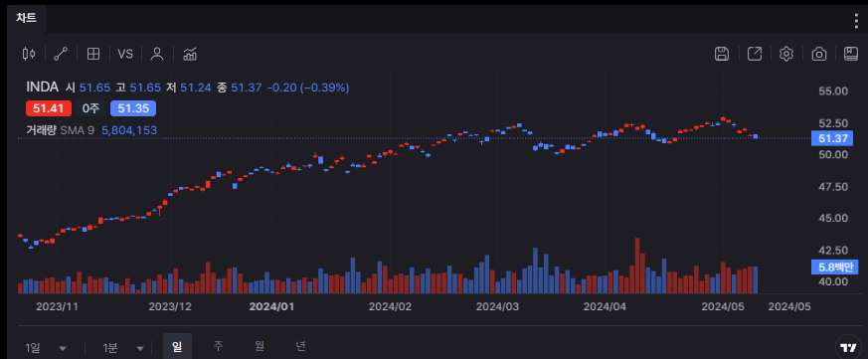Image resolution: width=868 pixels, height=359 pixels.
Task: Click the 2024/03 date axis label
Action: (498, 306)
